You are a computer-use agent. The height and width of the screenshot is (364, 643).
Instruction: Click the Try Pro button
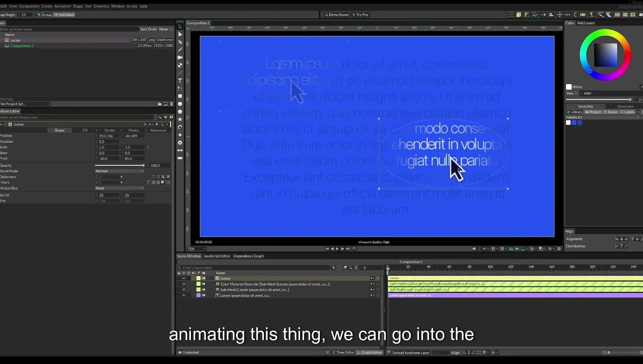click(360, 15)
